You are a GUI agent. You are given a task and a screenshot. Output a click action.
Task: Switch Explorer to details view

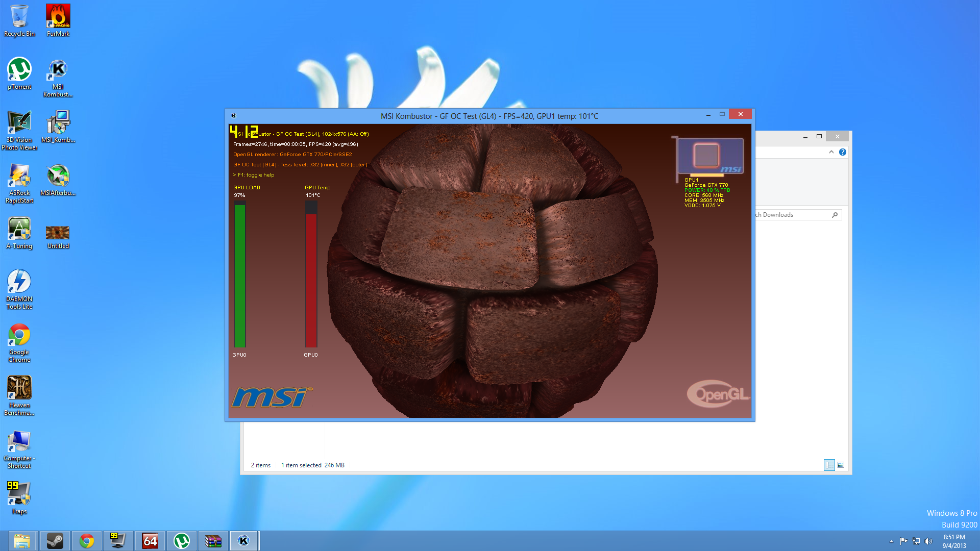829,465
